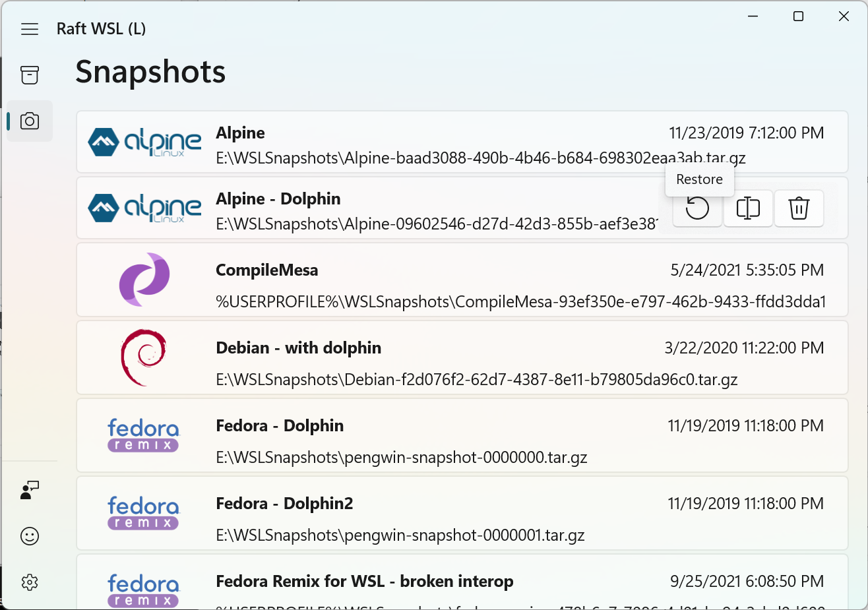Click the pengwin-snapshot-0000001.tar.gz path
868x610 pixels.
(400, 535)
